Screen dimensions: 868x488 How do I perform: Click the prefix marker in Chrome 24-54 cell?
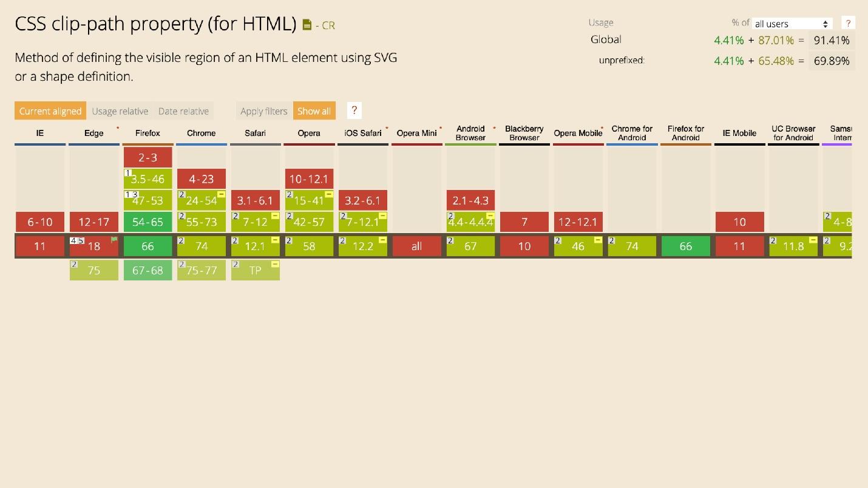tap(221, 194)
